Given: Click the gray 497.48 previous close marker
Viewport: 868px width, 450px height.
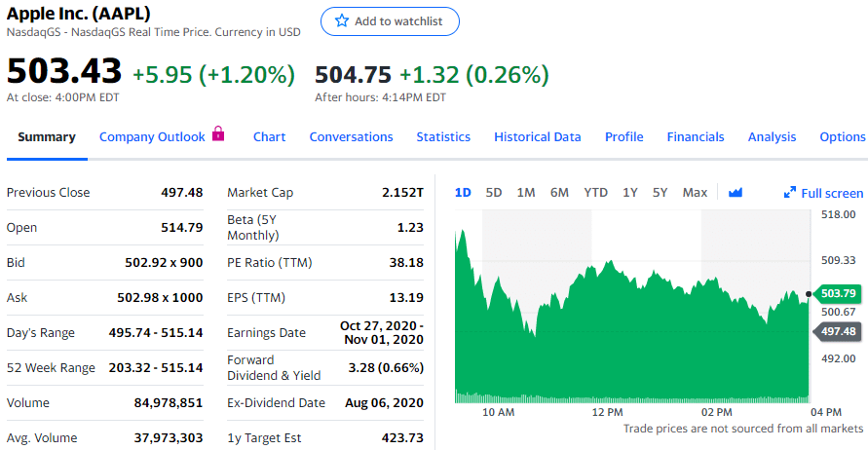Looking at the screenshot, I should [838, 331].
